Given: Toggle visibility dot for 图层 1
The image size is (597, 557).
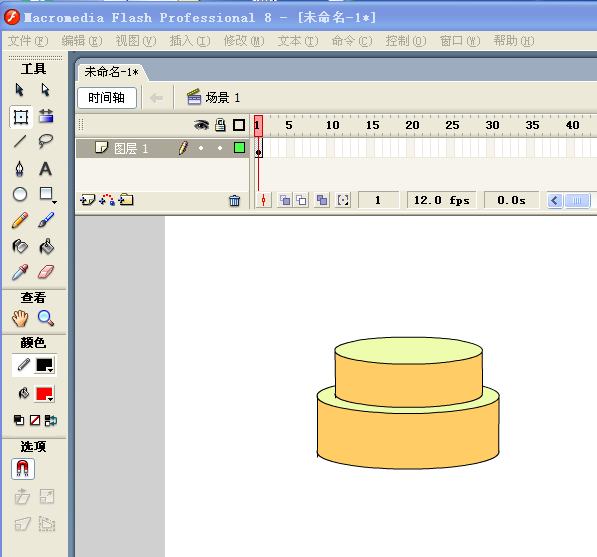Looking at the screenshot, I should (201, 148).
